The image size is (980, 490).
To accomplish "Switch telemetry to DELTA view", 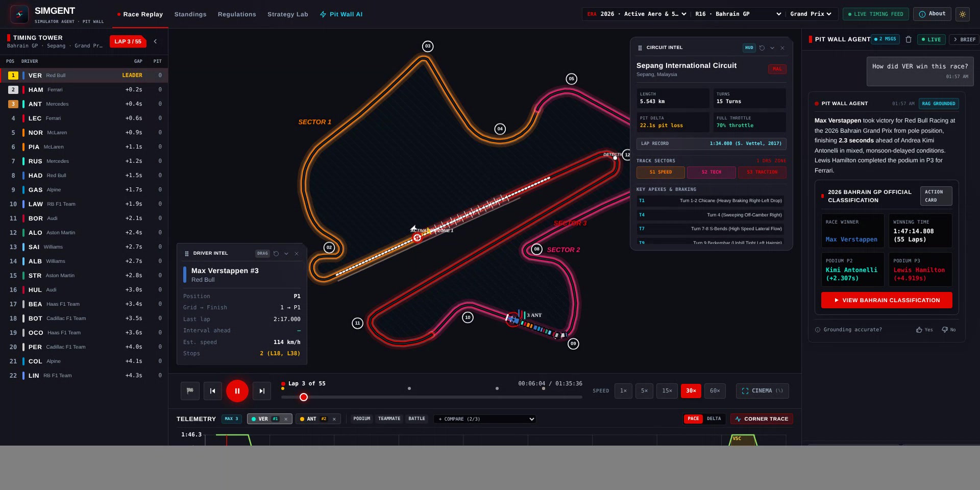I will pyautogui.click(x=714, y=419).
